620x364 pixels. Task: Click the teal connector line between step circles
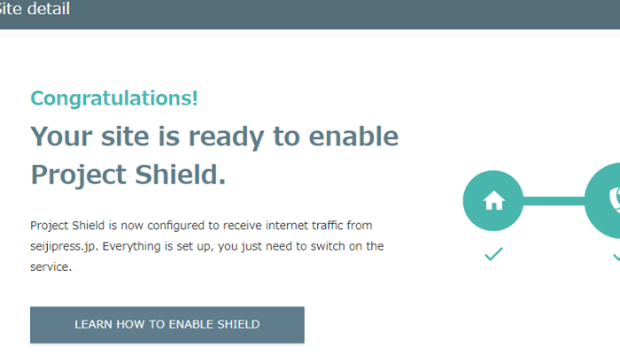pos(554,201)
